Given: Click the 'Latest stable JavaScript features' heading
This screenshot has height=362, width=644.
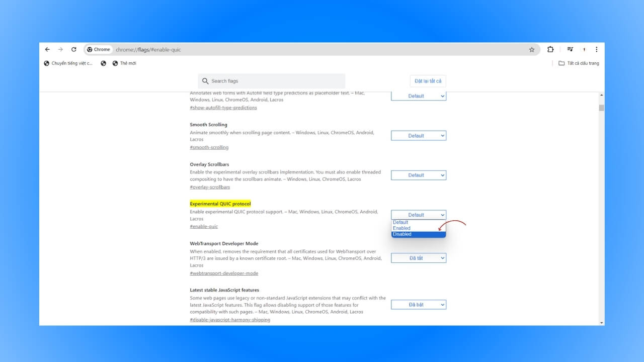Looking at the screenshot, I should [x=224, y=290].
